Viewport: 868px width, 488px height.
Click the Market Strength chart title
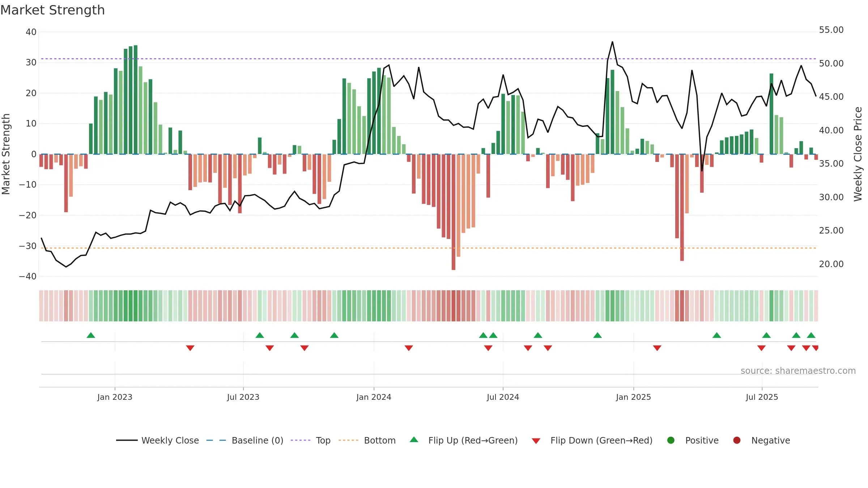pyautogui.click(x=52, y=10)
